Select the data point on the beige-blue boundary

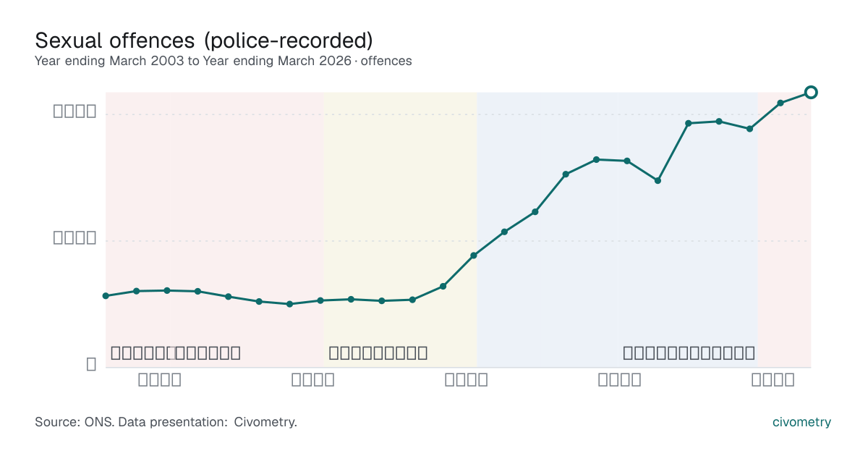tap(474, 256)
